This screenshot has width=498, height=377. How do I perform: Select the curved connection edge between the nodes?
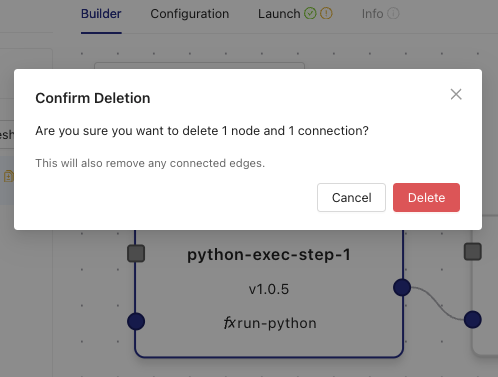437,304
